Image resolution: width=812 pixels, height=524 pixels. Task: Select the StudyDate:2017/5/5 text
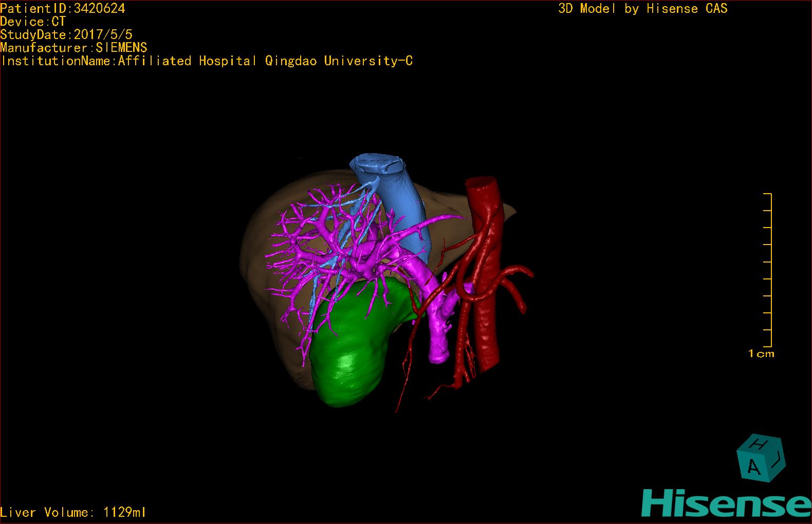pos(66,34)
